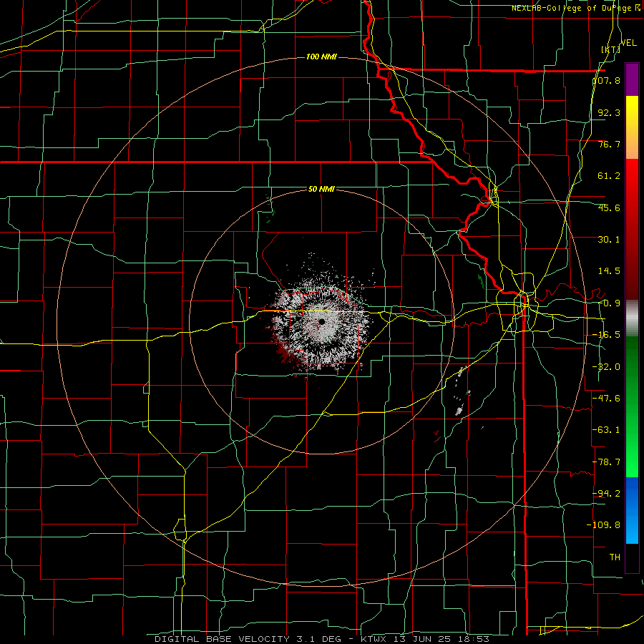Select the 45.6 velocity scale value
The image size is (644, 644).
pos(609,208)
